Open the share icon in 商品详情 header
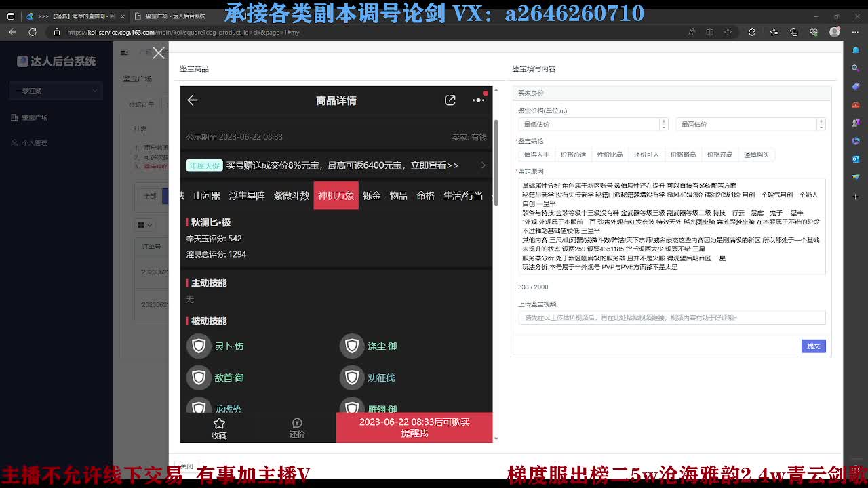This screenshot has width=868, height=488. 450,100
